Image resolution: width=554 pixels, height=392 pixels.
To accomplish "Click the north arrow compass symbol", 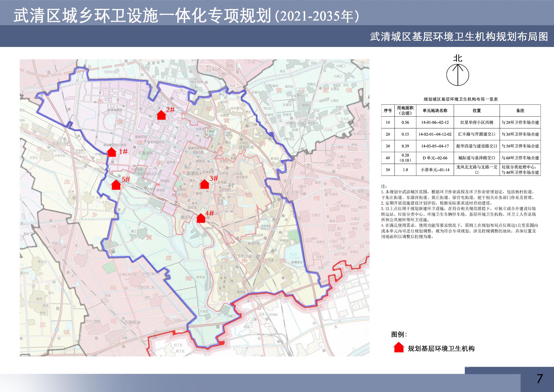I will point(458,75).
